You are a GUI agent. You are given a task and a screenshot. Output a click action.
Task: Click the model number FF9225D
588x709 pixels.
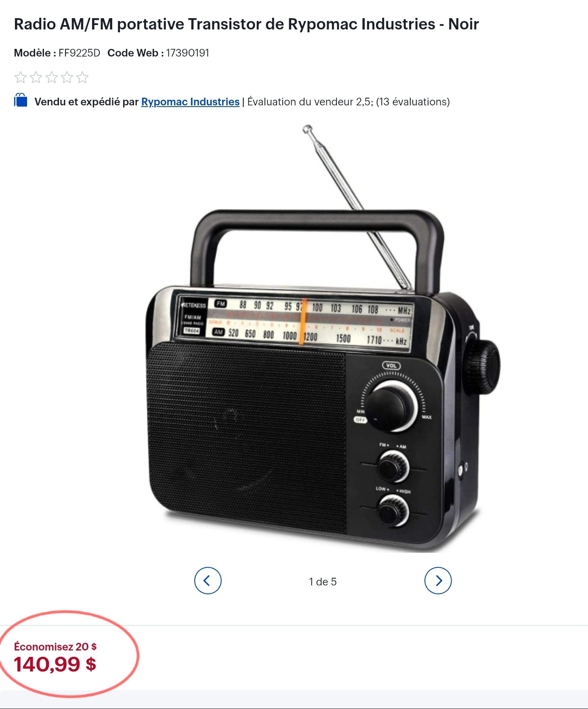(x=79, y=53)
